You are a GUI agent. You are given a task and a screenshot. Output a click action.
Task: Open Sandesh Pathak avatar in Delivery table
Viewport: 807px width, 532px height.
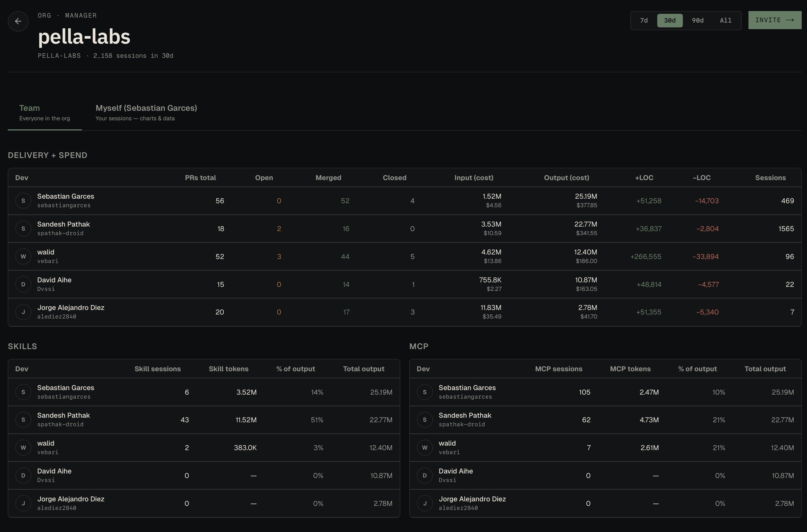tap(23, 228)
